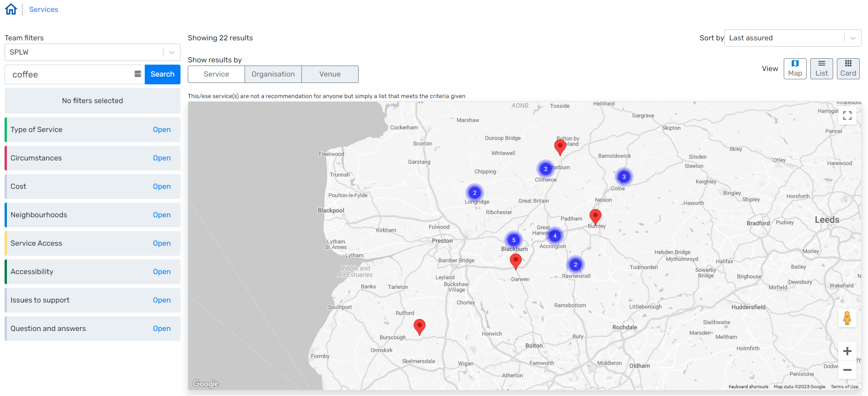Viewport: 868px width, 396px height.
Task: Open the Blackburn cluster of 5
Action: coord(513,240)
